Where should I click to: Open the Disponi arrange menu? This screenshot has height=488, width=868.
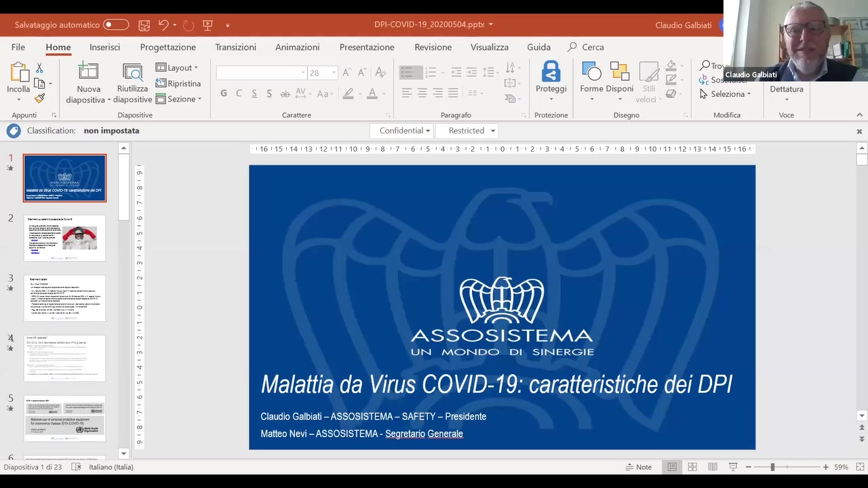(619, 82)
